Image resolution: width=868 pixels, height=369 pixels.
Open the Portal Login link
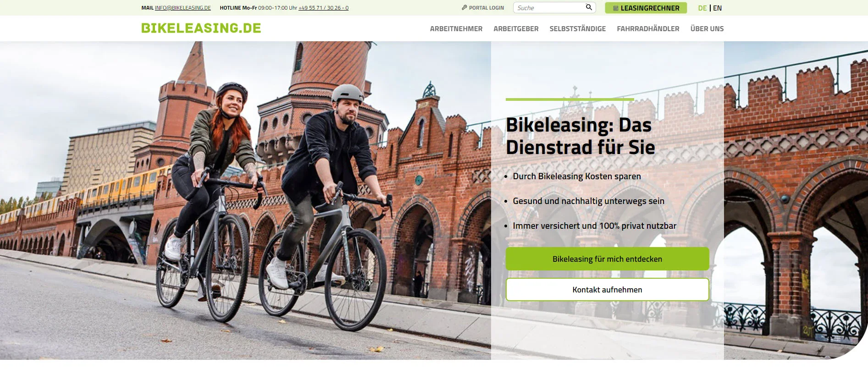[483, 8]
